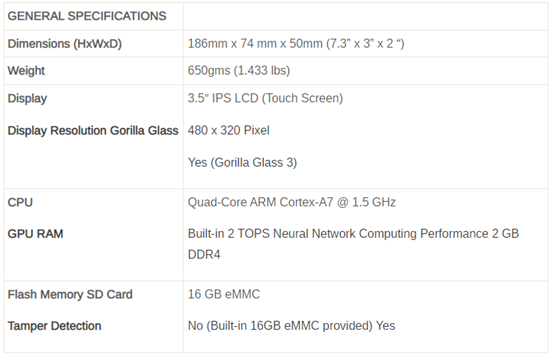
Task: Select the Display row label
Action: [27, 99]
